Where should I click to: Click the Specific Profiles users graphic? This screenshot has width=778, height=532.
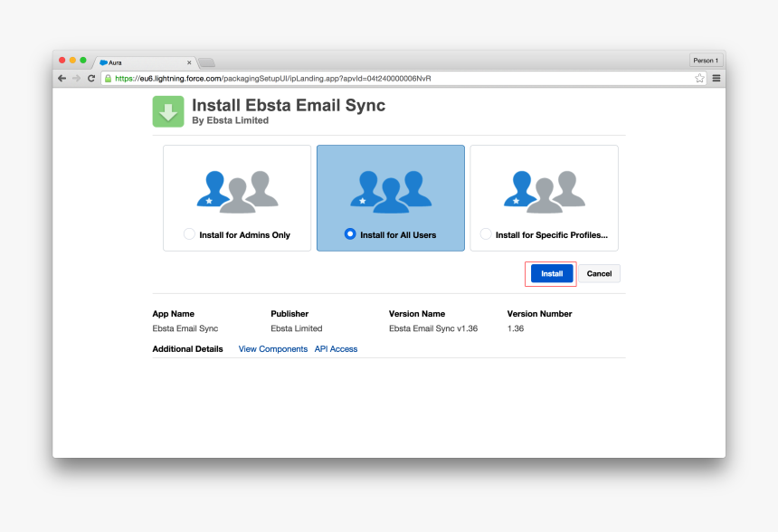(545, 192)
